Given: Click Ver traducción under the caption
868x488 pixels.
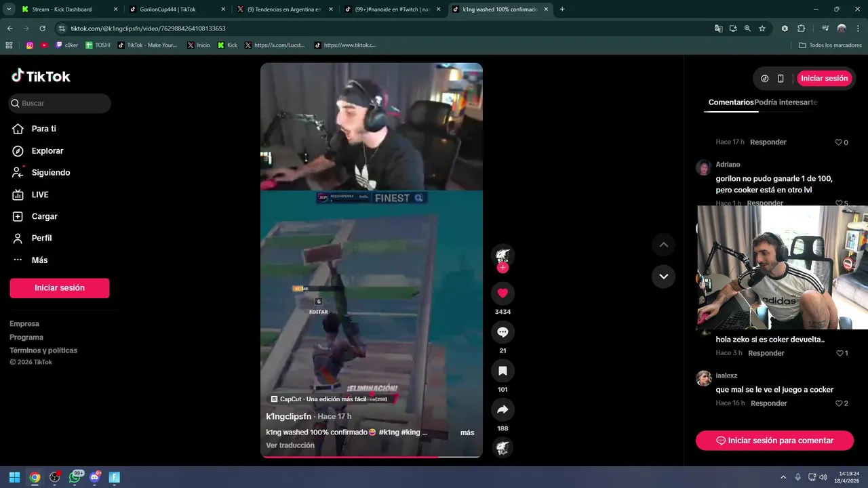Looking at the screenshot, I should [x=290, y=445].
